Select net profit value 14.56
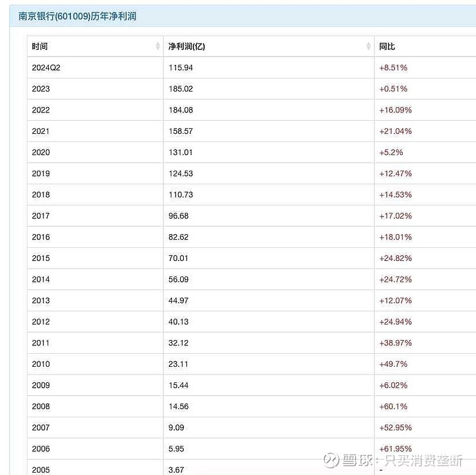 (x=178, y=407)
